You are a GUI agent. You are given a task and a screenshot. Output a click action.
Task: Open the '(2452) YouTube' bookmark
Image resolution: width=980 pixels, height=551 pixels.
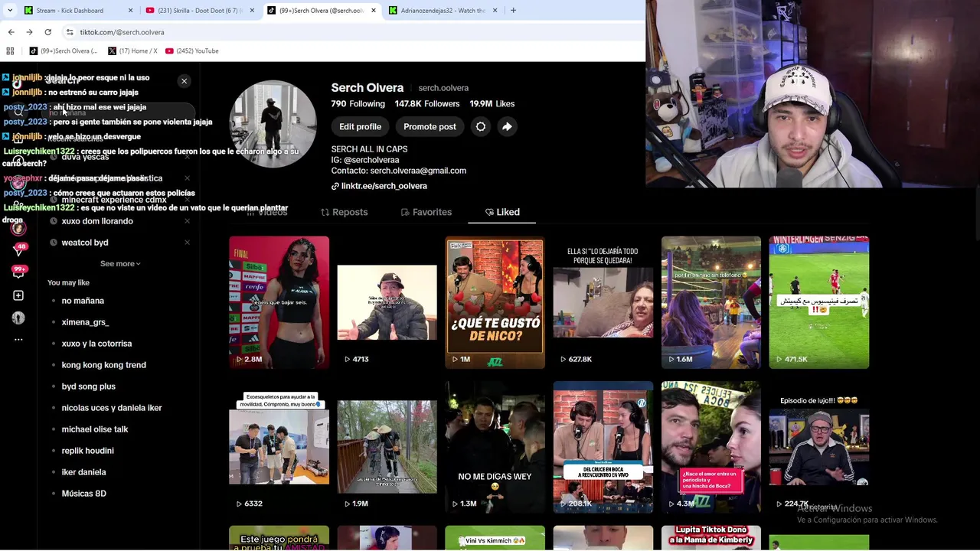191,51
